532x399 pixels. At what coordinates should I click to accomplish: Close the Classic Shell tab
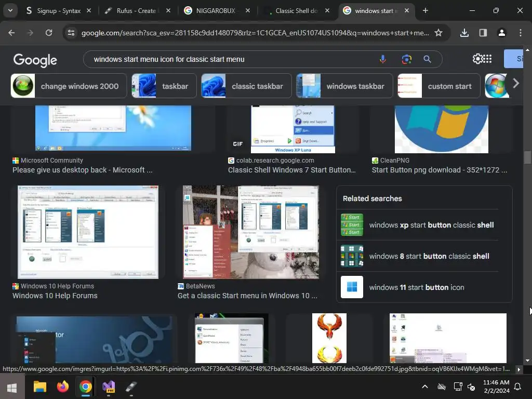click(x=327, y=11)
